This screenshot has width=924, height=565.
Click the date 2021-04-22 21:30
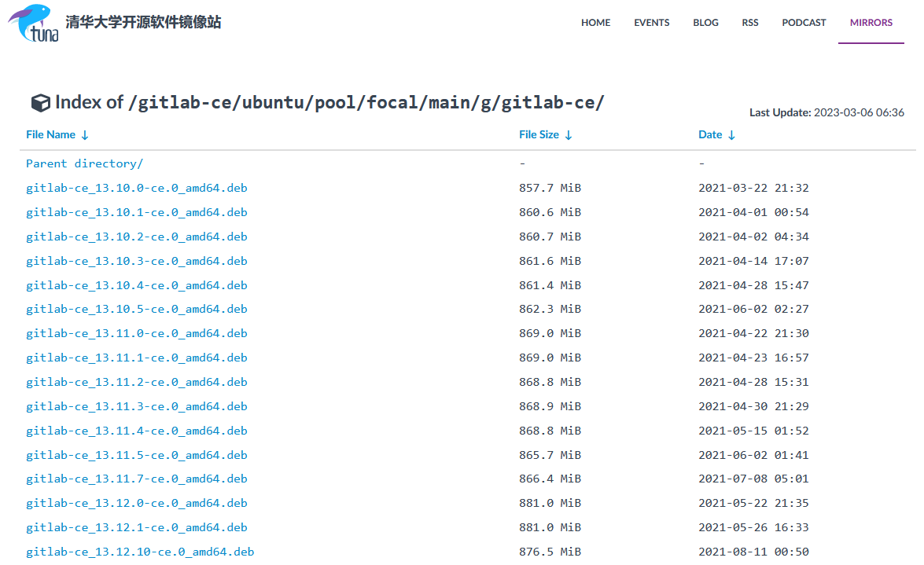[753, 333]
